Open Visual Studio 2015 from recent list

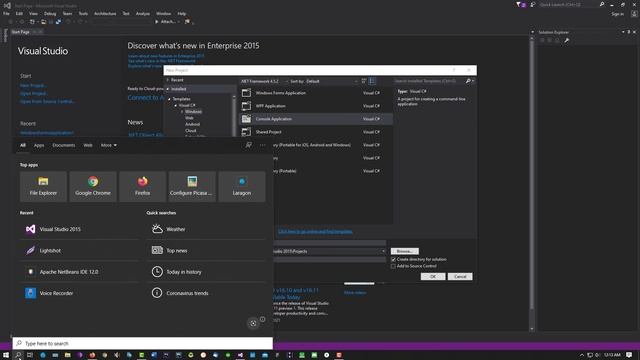pyautogui.click(x=80, y=229)
